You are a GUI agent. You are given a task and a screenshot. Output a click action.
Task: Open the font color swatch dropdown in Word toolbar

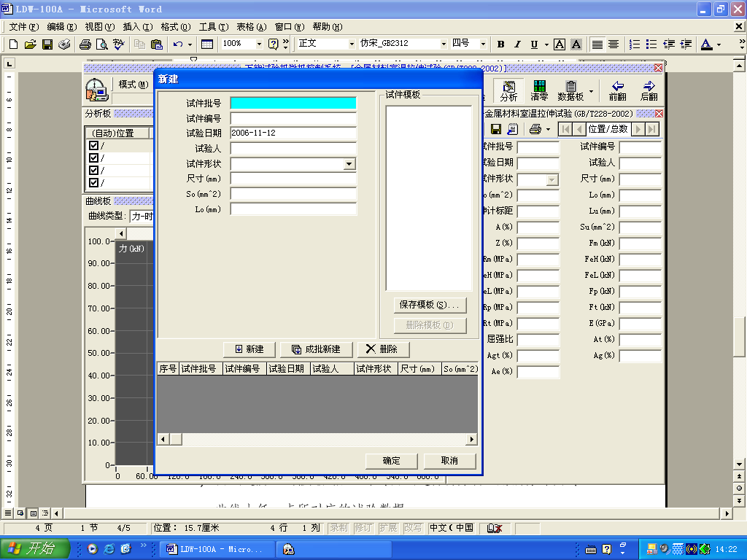[x=719, y=44]
